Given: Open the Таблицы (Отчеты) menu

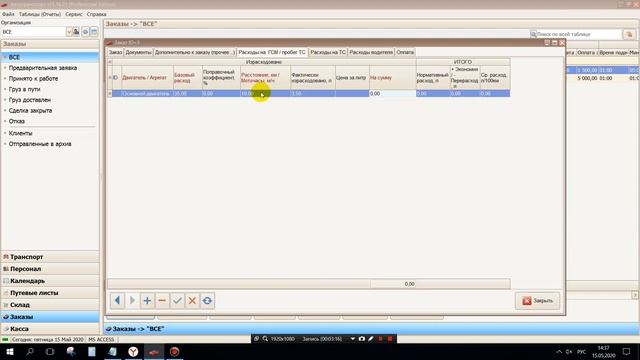Looking at the screenshot, I should point(40,14).
